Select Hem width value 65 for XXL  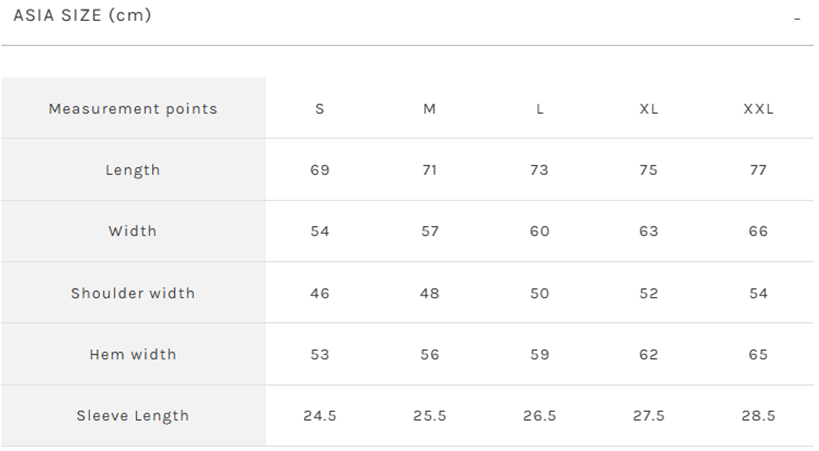[759, 354]
